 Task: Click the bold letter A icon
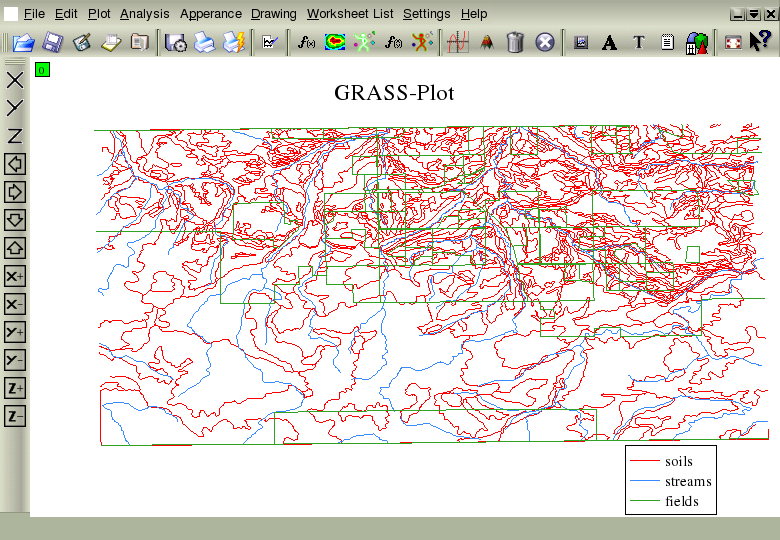(609, 42)
